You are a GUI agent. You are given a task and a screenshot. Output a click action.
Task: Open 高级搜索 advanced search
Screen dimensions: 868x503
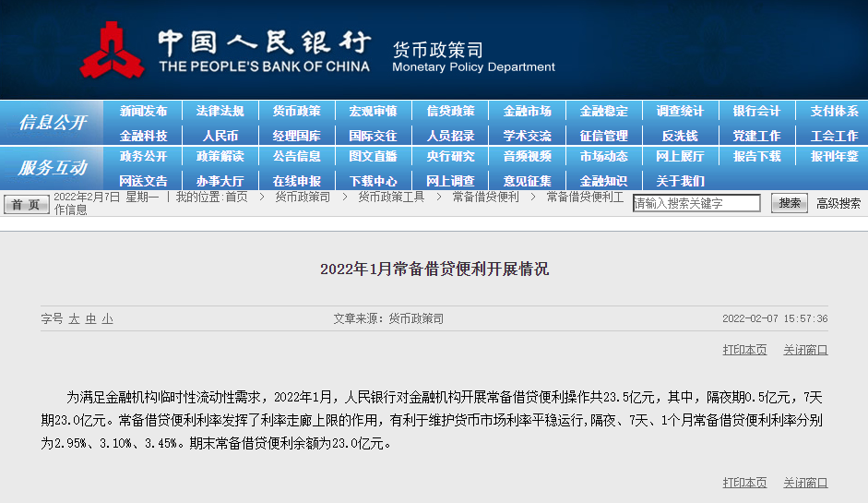click(x=838, y=203)
